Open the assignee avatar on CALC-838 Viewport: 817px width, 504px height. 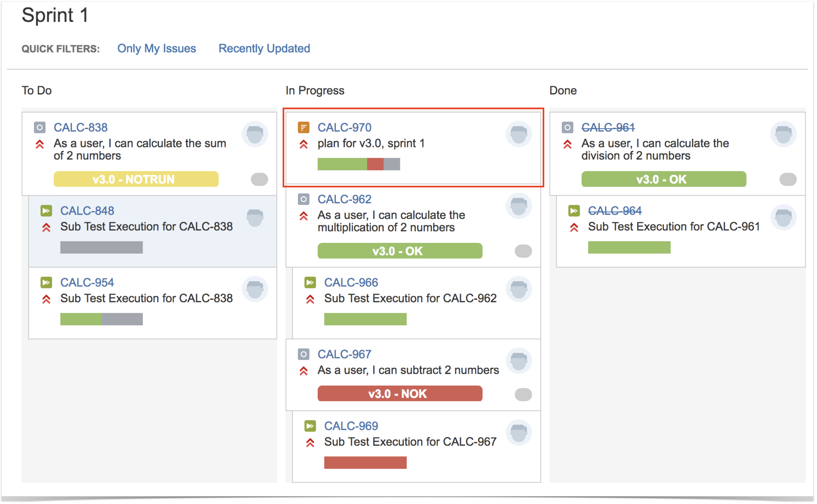click(255, 134)
